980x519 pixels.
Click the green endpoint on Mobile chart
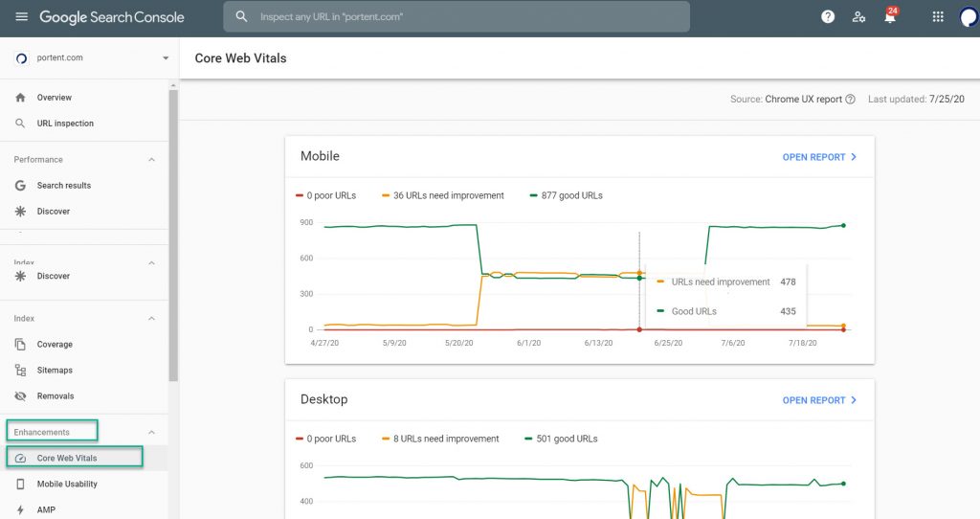(x=843, y=225)
